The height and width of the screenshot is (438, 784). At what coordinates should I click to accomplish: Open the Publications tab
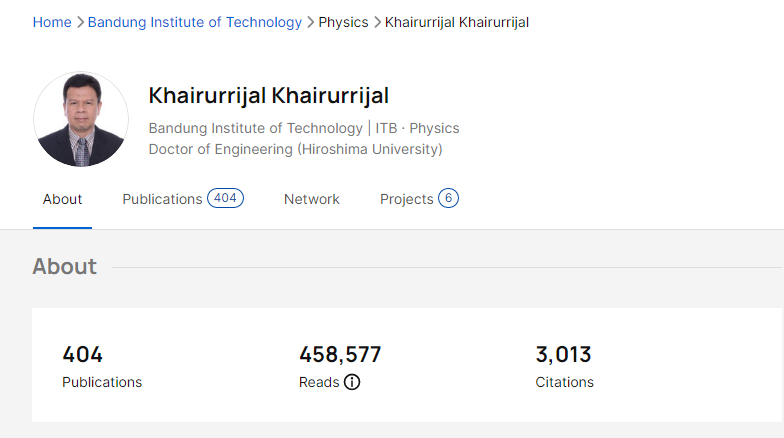click(x=162, y=199)
